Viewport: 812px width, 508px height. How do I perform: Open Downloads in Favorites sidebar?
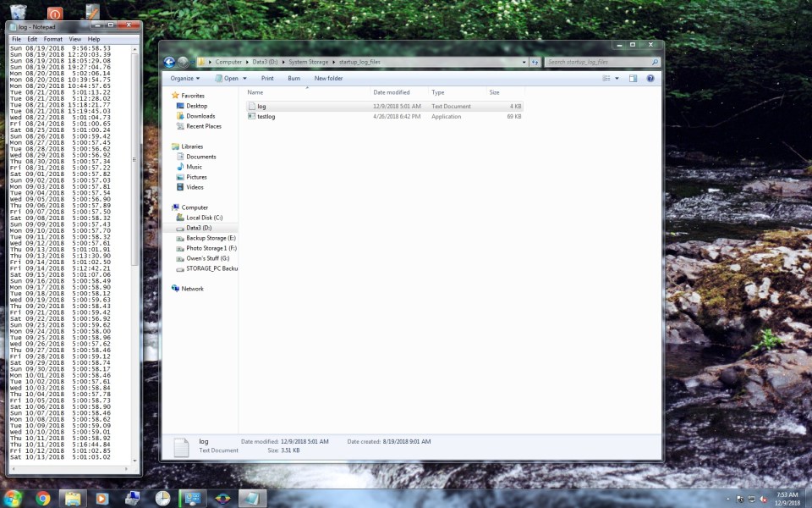(x=200, y=116)
